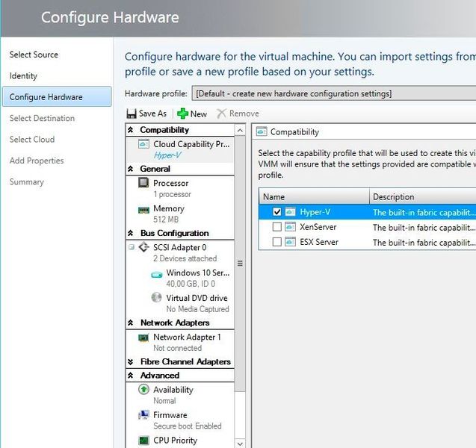
Task: Click the New button label
Action: pos(199,114)
